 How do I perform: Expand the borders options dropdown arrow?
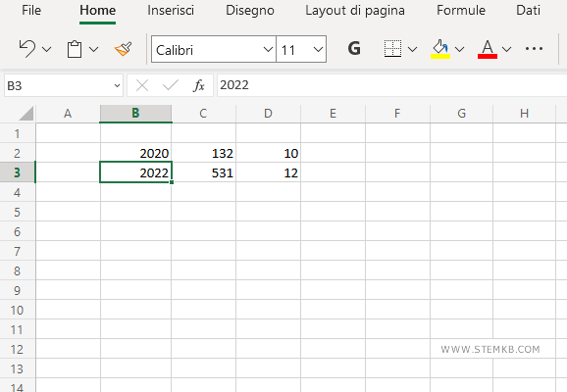(413, 49)
